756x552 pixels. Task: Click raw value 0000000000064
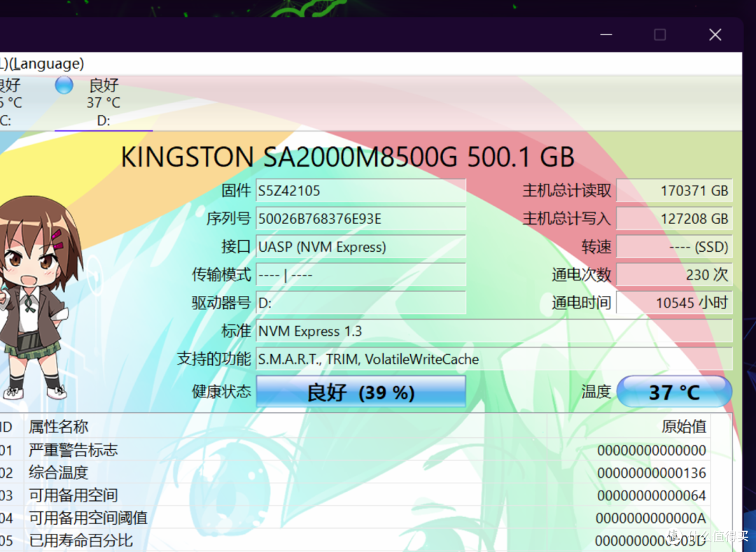652,495
